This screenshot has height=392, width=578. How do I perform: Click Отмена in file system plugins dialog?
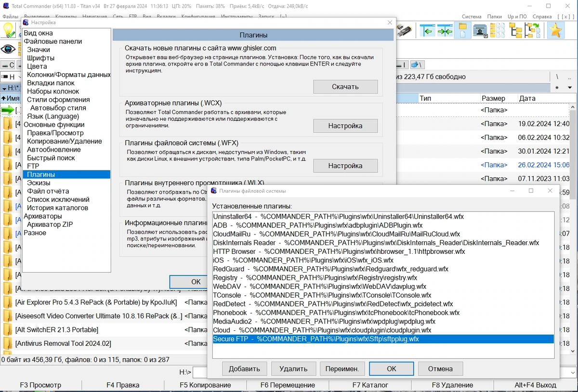[x=440, y=369]
